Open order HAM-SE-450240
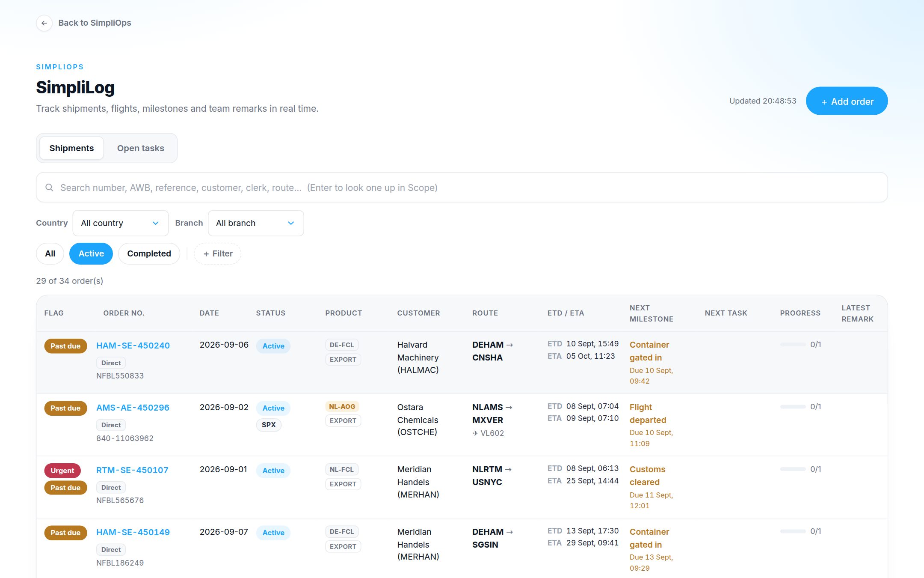The image size is (924, 578). pos(133,346)
